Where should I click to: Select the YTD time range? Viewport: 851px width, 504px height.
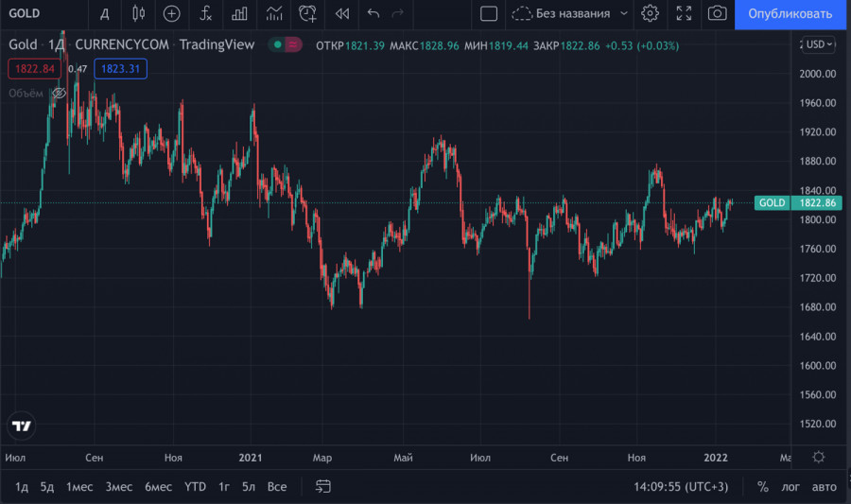195,487
